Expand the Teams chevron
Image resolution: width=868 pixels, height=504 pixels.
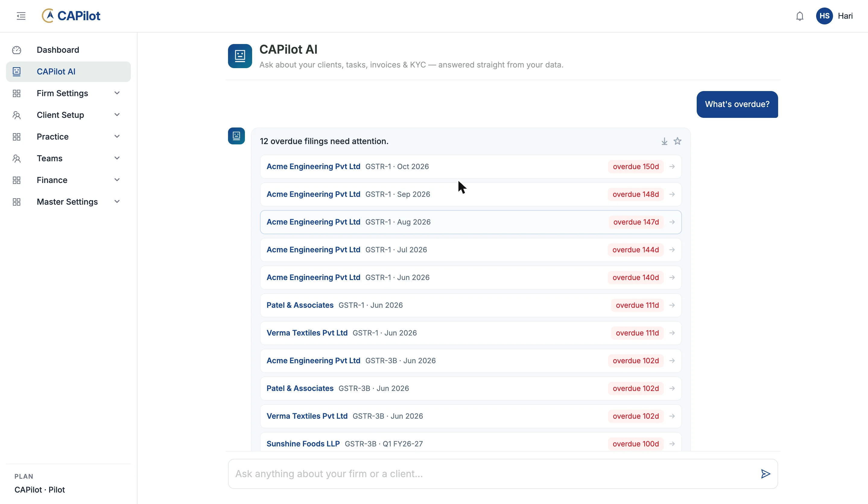(117, 158)
